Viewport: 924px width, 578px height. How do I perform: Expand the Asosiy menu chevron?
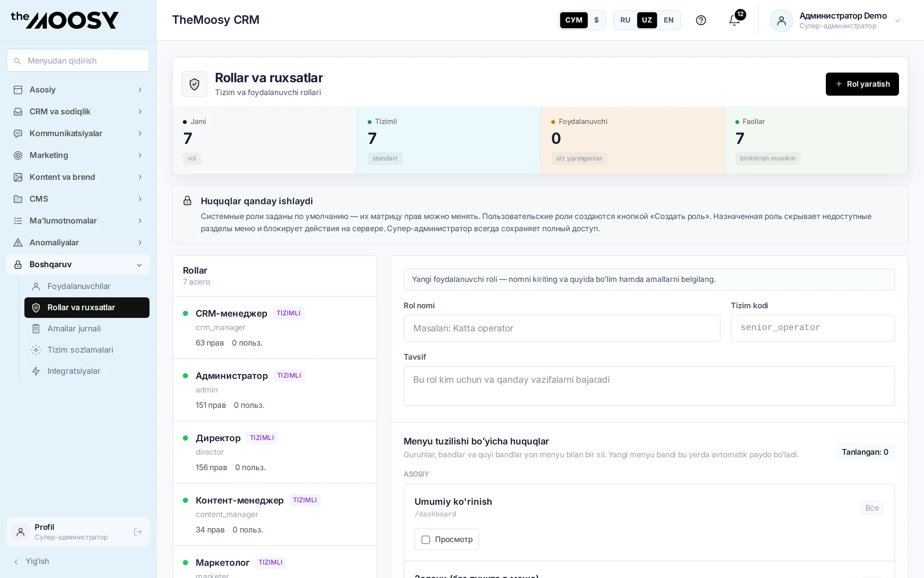[140, 90]
